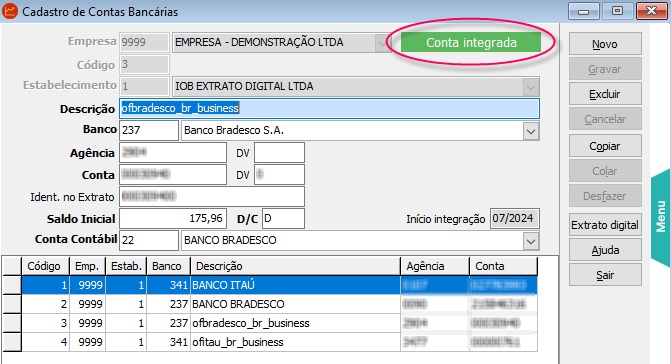Expand the Conta Contábil dropdown
The image size is (671, 364).
pos(531,241)
